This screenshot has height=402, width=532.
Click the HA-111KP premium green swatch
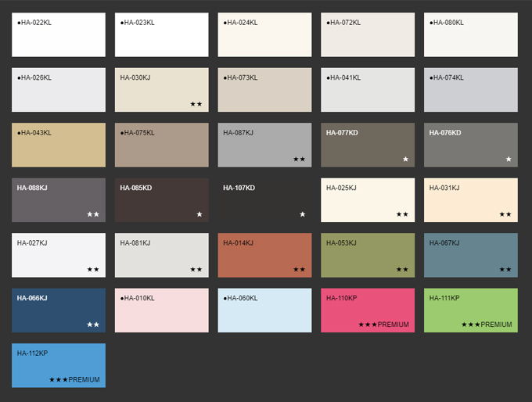click(x=471, y=310)
